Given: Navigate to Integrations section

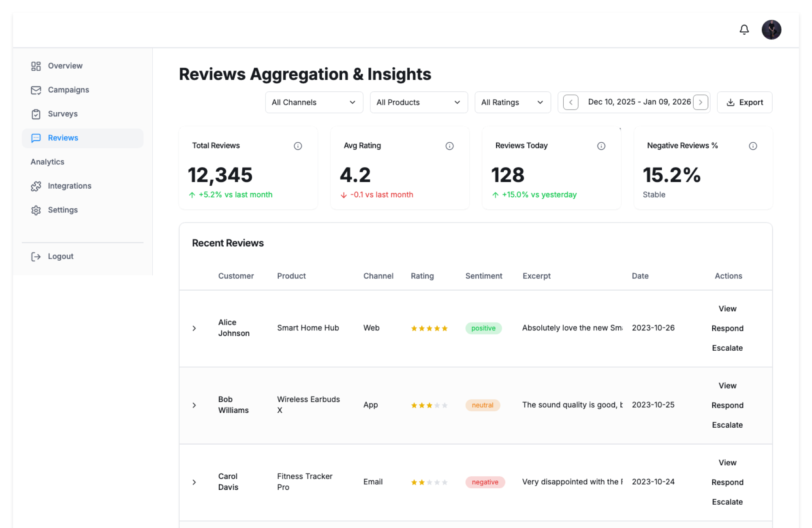Looking at the screenshot, I should pos(69,186).
